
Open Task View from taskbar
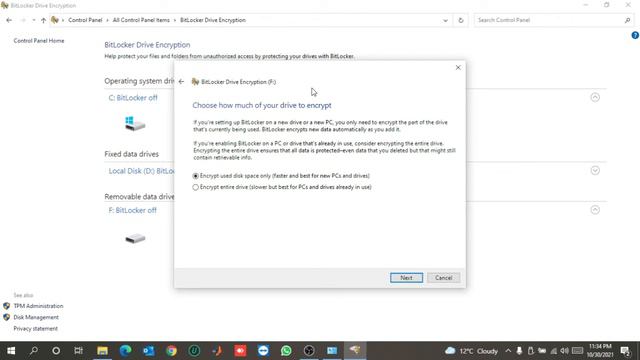79,351
